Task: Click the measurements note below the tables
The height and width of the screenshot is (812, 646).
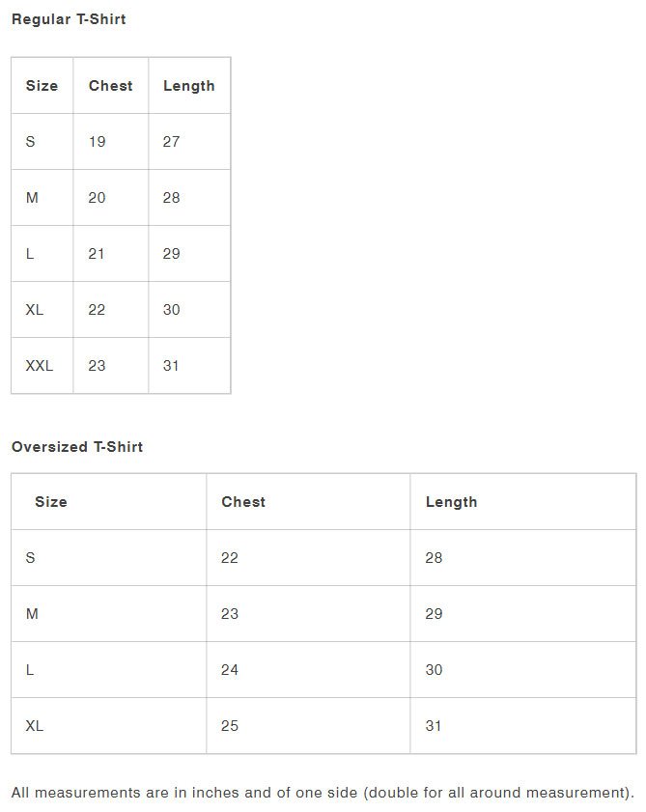Action: (323, 793)
